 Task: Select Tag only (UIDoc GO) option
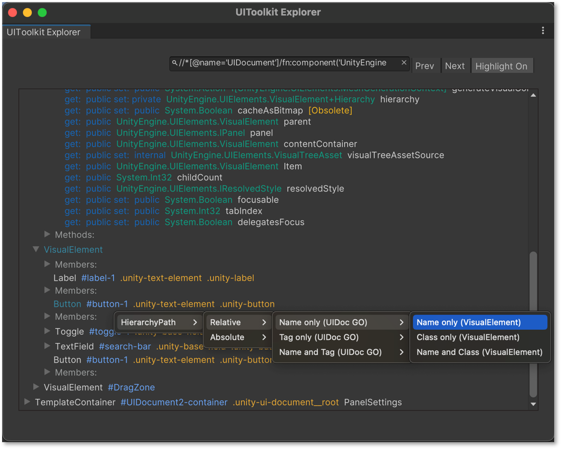[341, 337]
